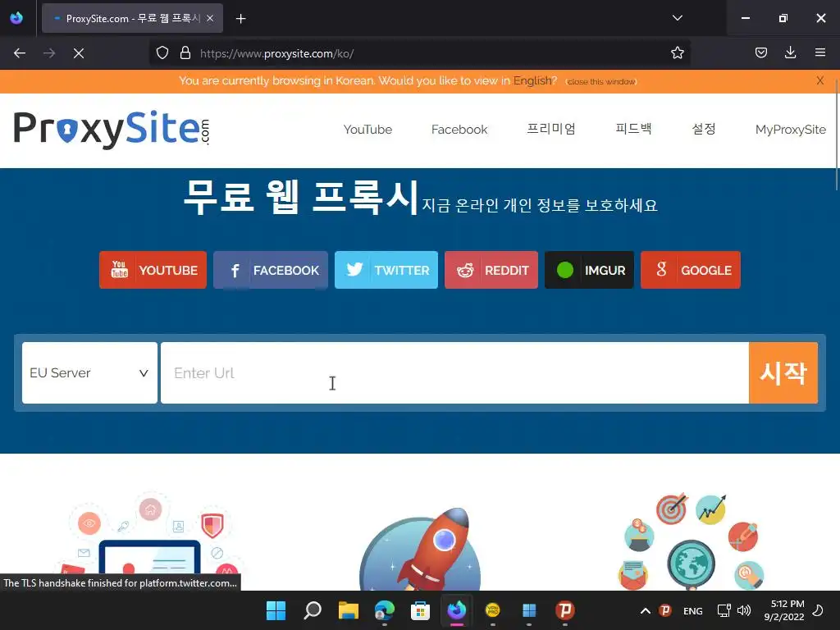Click the TWITTER quick button
840x630 pixels.
pos(386,270)
